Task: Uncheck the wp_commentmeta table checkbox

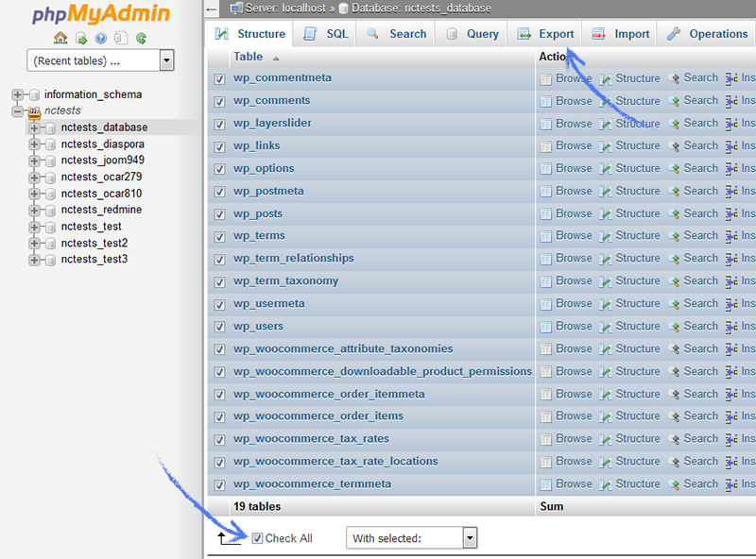Action: (219, 79)
